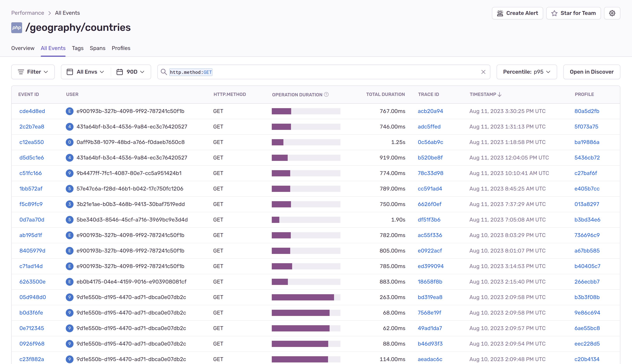
Task: Open event ID c12ea550 link
Action: pos(32,142)
